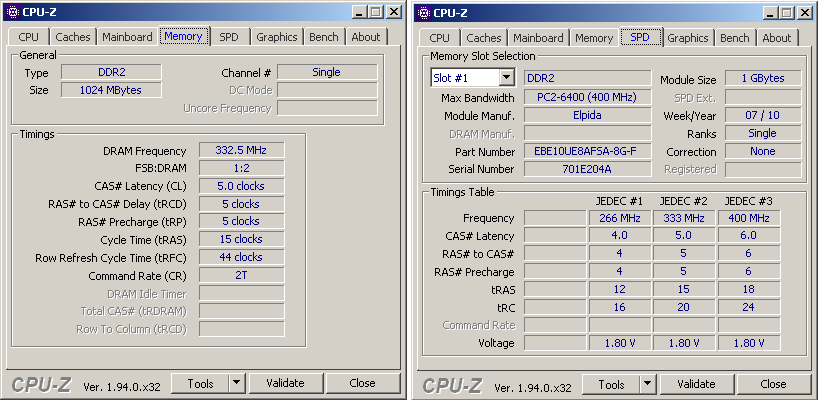Click CPU-Z app icon in right window title bar

tap(425, 13)
